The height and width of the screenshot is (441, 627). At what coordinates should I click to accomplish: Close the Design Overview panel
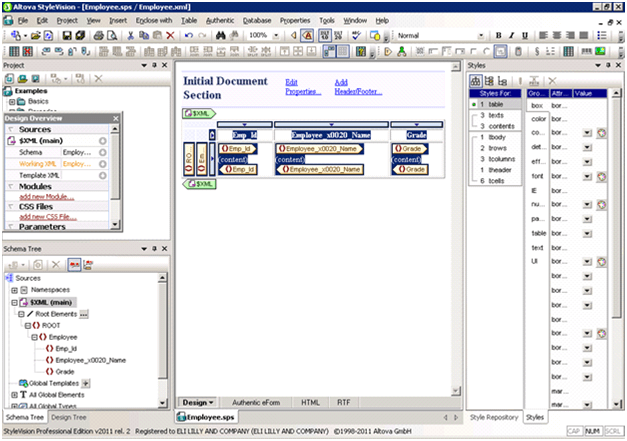pos(116,118)
